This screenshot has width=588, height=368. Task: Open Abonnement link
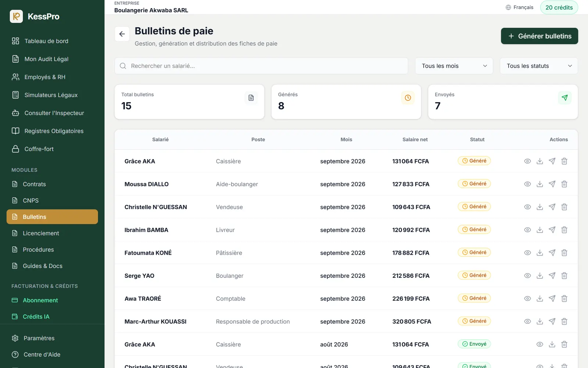52,300
